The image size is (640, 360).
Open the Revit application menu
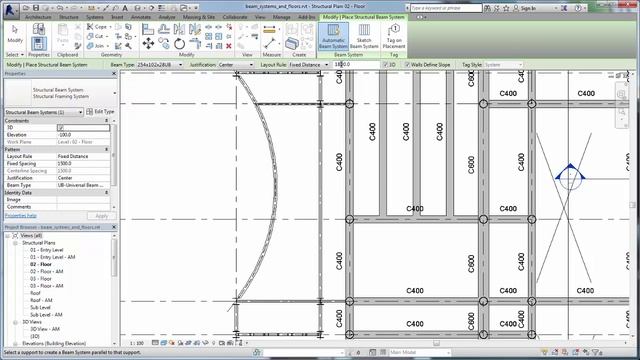(10, 10)
